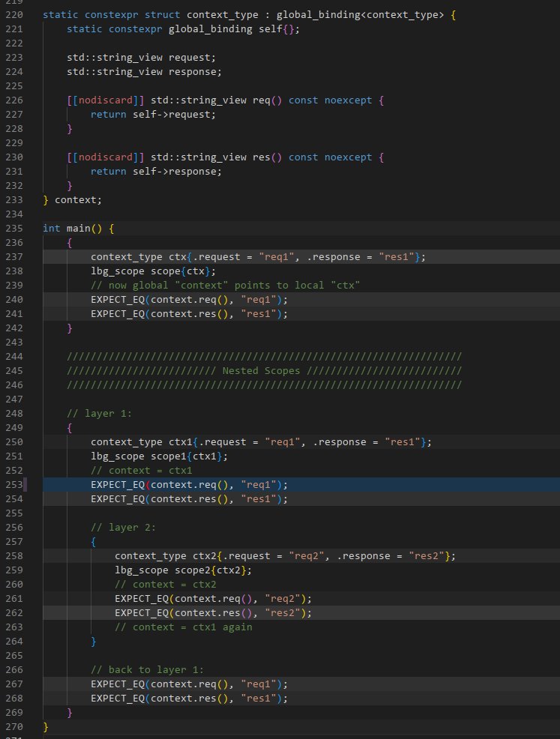Click 'ctx1' declaration on line 250
This screenshot has width=560, height=739.
181,441
